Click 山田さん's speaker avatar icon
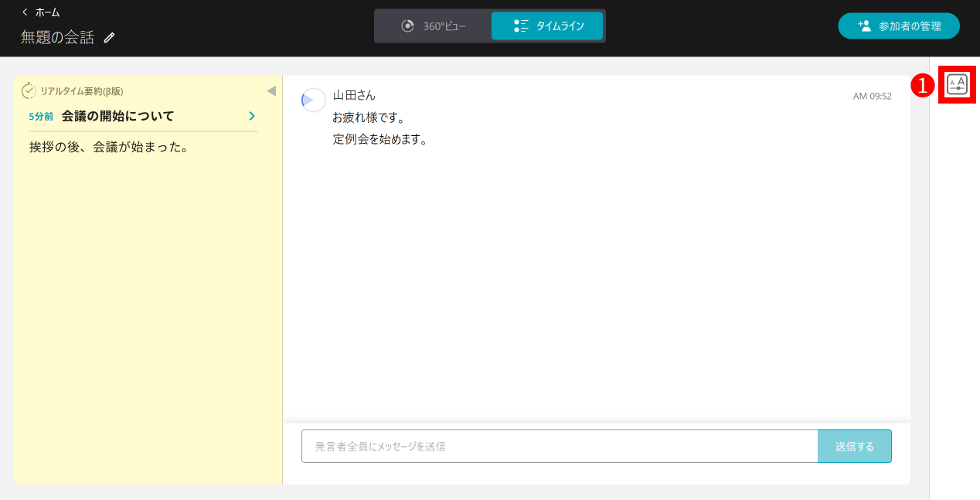This screenshot has height=500, width=980. pos(312,100)
